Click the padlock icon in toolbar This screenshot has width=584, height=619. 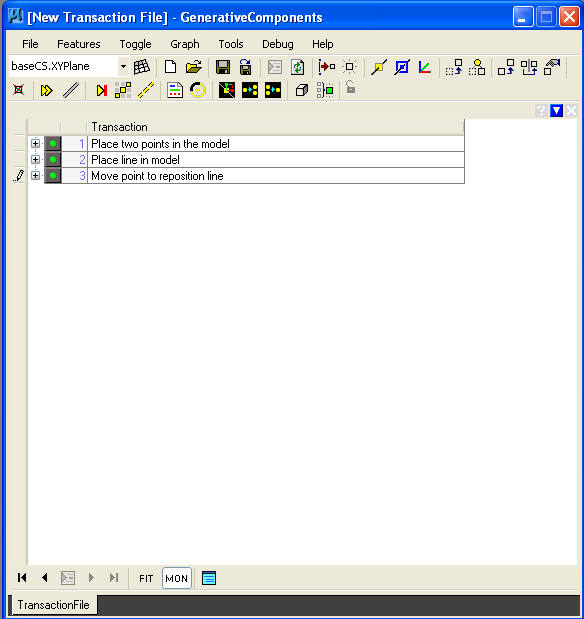[x=350, y=87]
